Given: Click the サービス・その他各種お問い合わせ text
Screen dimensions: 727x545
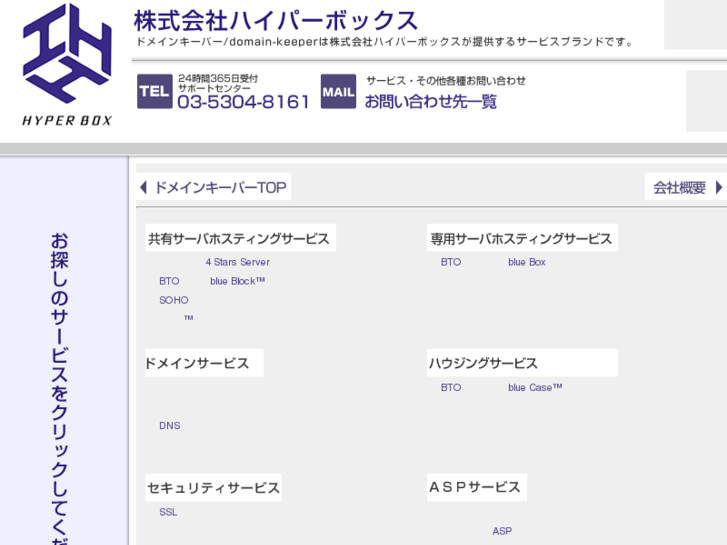Looking at the screenshot, I should (x=446, y=81).
